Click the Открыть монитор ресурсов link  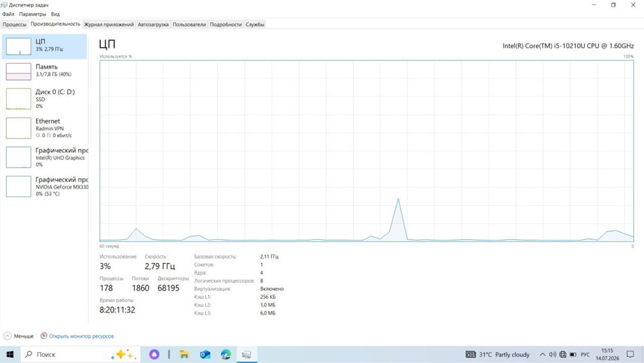(x=81, y=336)
